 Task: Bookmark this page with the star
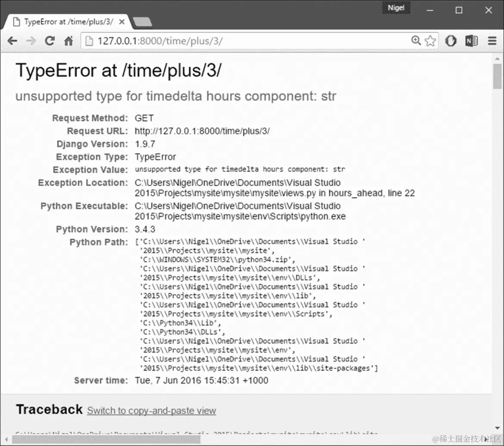[x=430, y=41]
